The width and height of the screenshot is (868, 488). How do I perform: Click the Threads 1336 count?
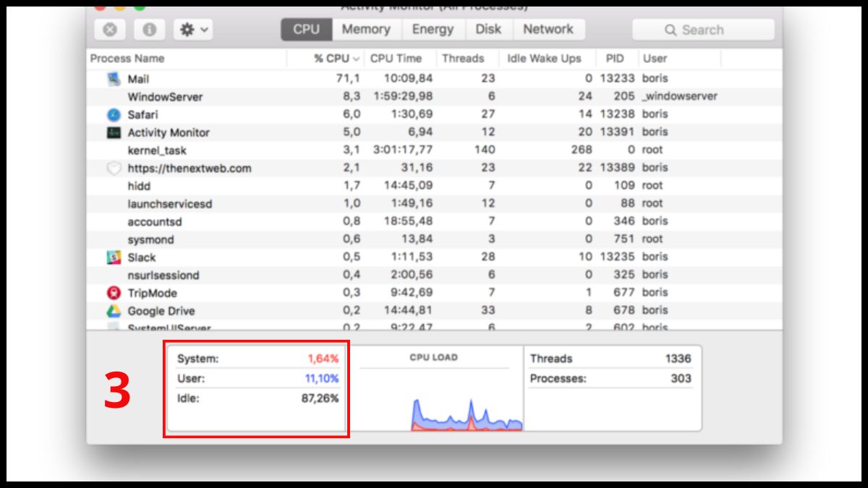(678, 359)
